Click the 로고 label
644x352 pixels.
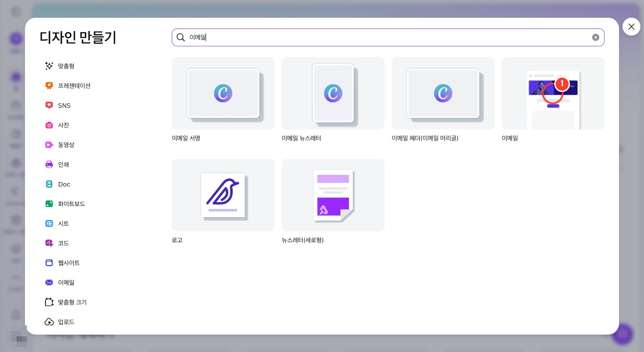point(177,240)
